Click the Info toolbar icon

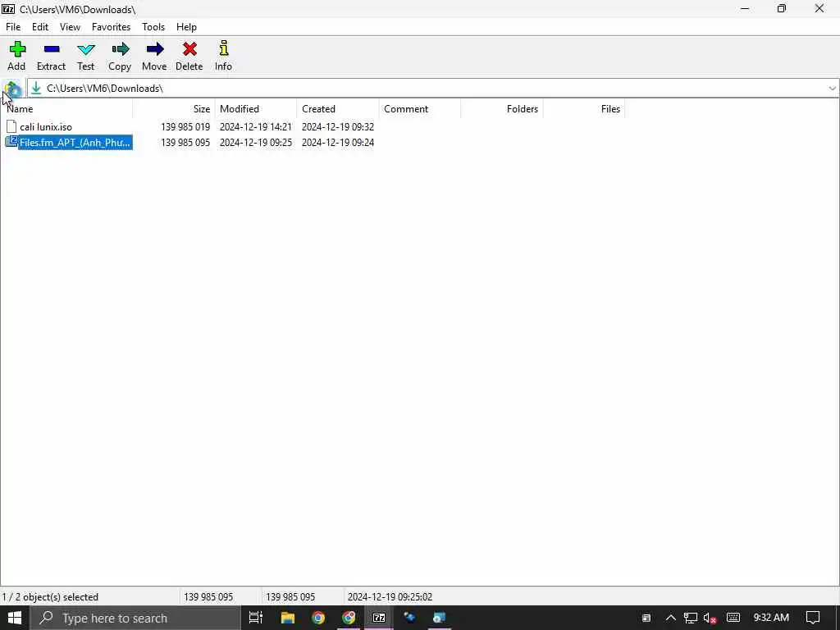[223, 48]
